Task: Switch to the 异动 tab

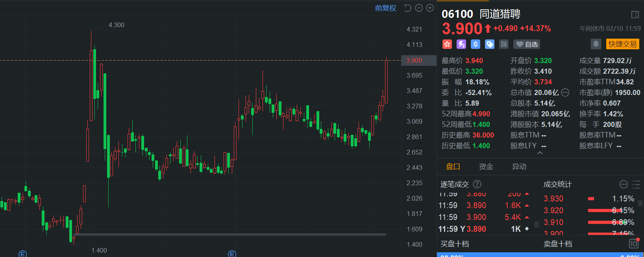Action: [x=519, y=167]
